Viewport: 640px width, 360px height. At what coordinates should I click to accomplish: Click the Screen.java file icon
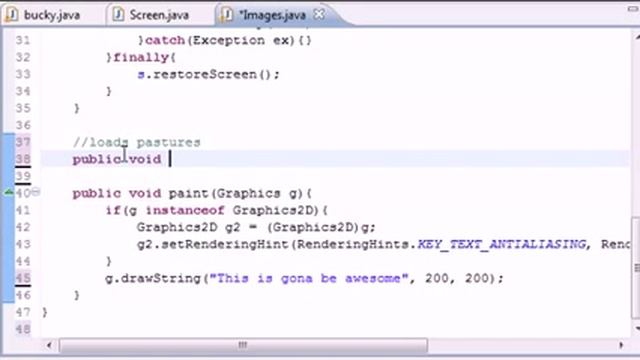coord(118,15)
